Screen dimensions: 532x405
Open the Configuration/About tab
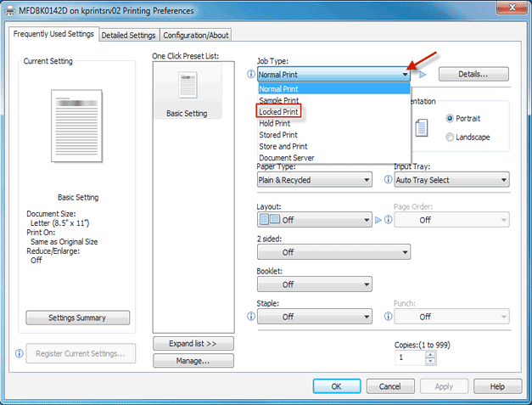195,36
